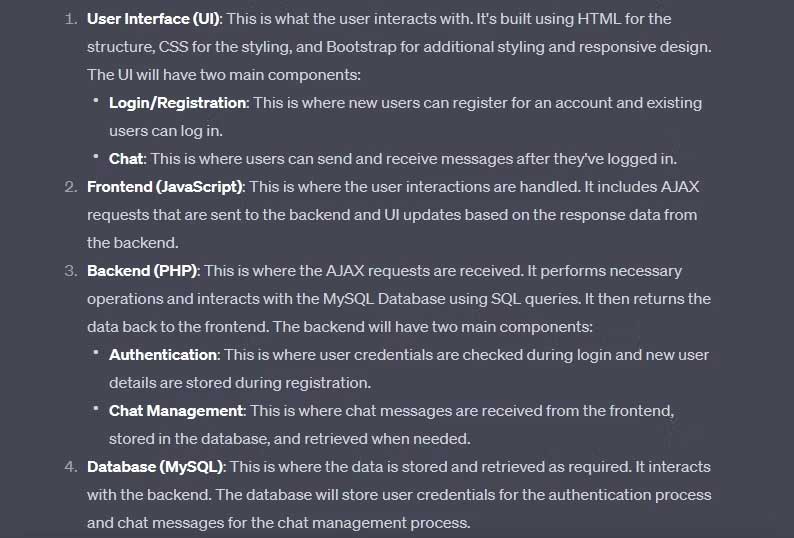Click the bullet point before Authentication
Screen dimensions: 794x538
coord(97,353)
